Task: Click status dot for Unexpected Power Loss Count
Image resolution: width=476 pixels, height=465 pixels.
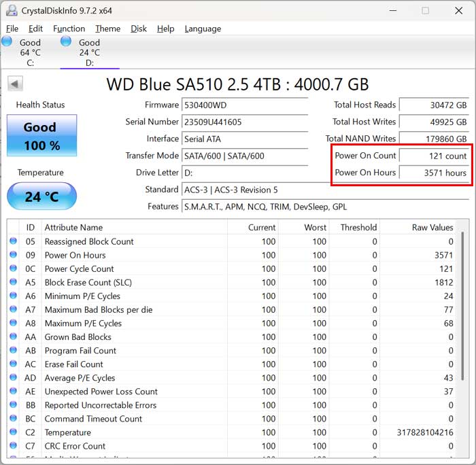Action: (x=13, y=391)
